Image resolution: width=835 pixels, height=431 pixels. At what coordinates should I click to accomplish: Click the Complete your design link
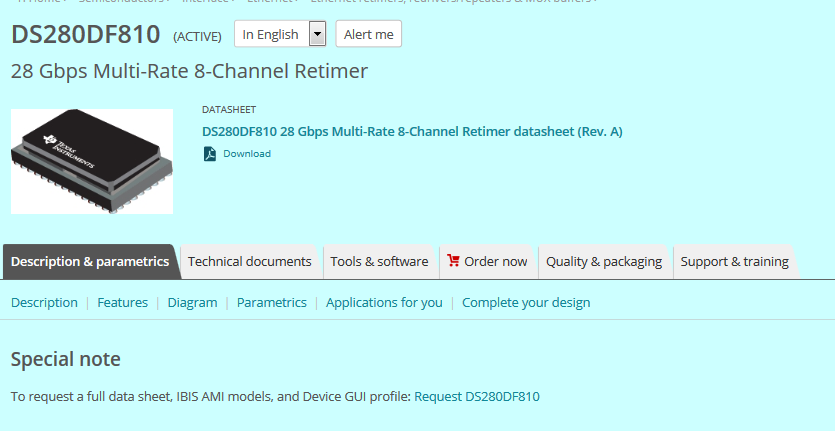click(x=526, y=302)
